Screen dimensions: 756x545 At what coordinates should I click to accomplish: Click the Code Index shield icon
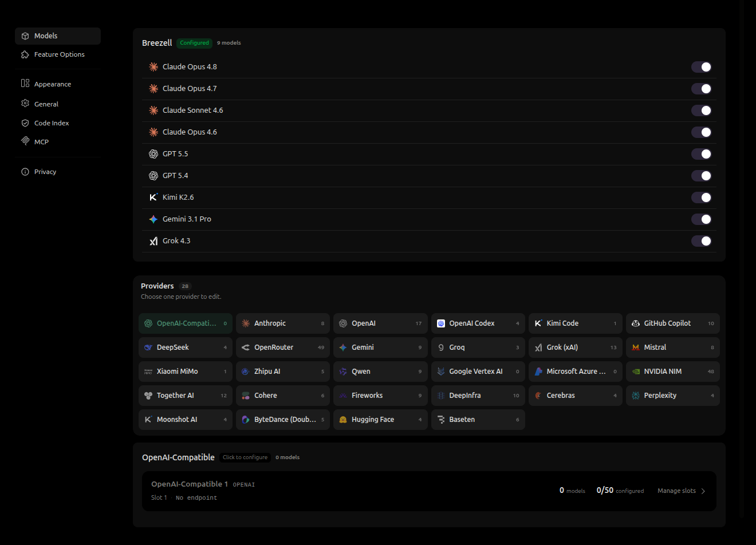[25, 123]
